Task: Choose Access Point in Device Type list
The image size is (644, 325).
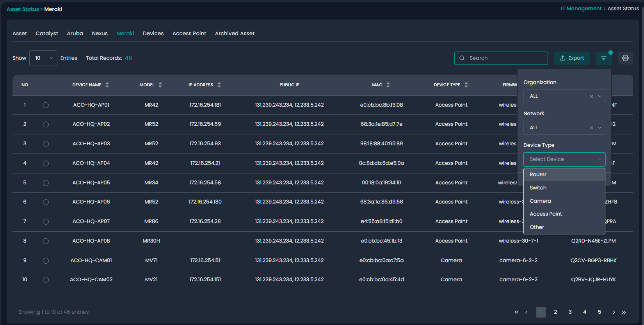Action: (564, 214)
